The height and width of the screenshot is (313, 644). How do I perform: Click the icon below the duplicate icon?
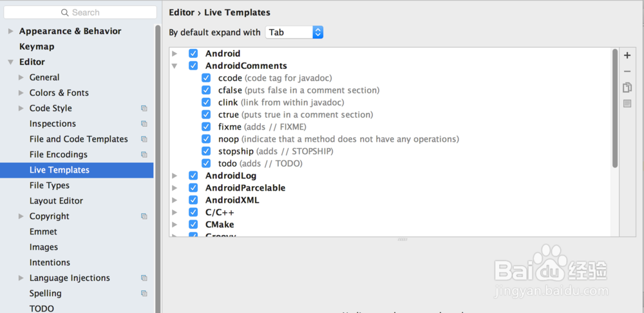pos(627,104)
